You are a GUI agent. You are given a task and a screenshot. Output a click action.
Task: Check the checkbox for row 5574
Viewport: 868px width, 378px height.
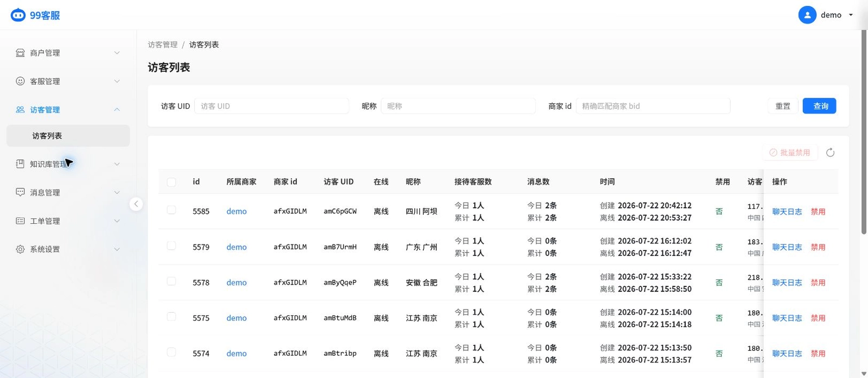[171, 352]
